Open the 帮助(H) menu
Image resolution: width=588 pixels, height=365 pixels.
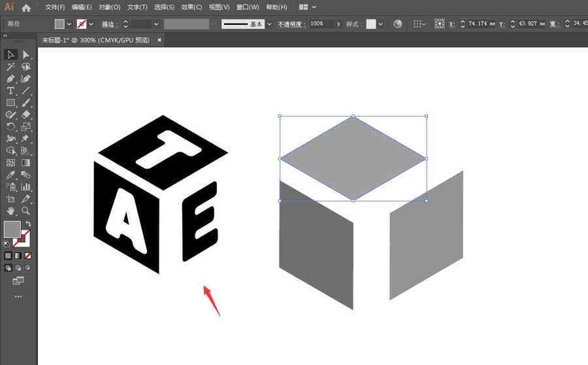click(276, 7)
